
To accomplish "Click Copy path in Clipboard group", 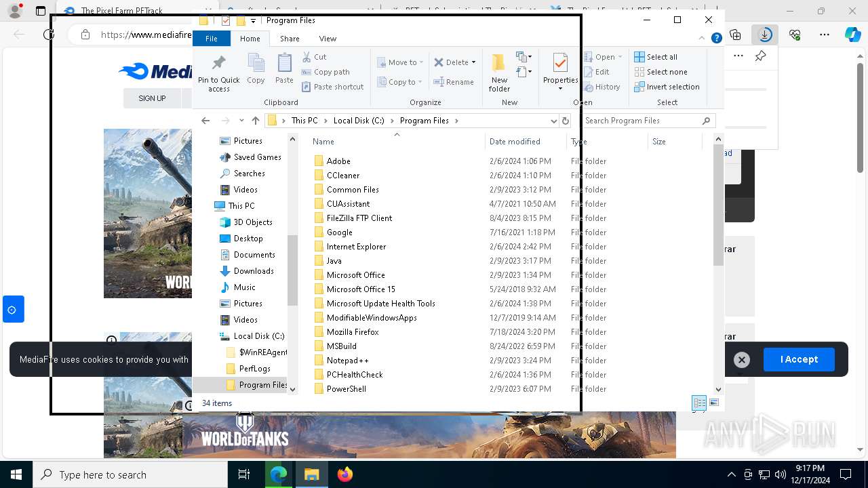I will (x=325, y=72).
